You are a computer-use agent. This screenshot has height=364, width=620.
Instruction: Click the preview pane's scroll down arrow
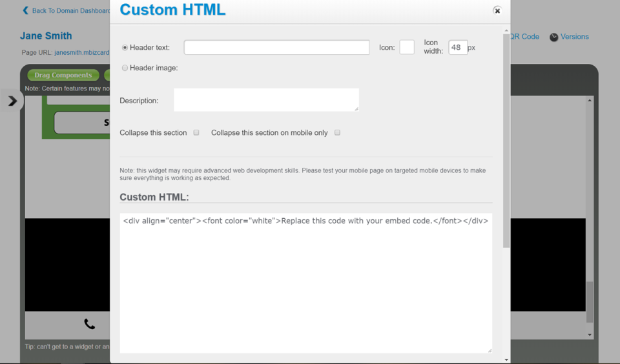[x=590, y=335]
